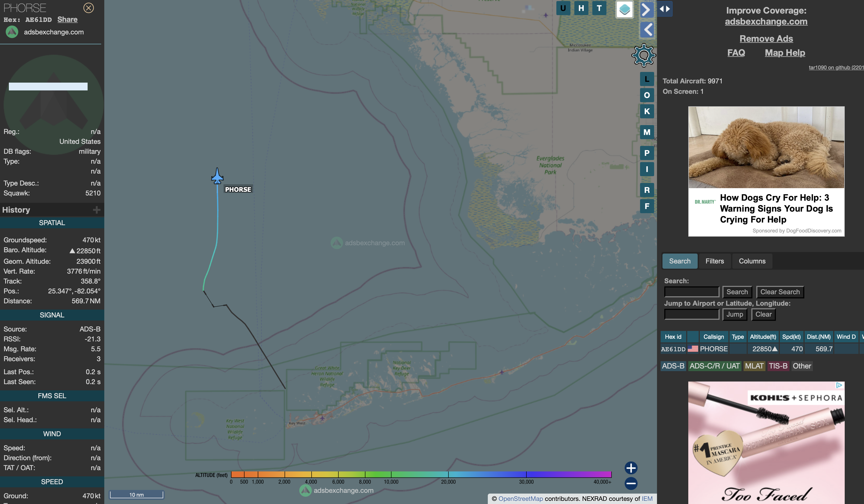Viewport: 864px width, 504px height.
Task: Open the dog food sponsored ad image
Action: click(766, 147)
